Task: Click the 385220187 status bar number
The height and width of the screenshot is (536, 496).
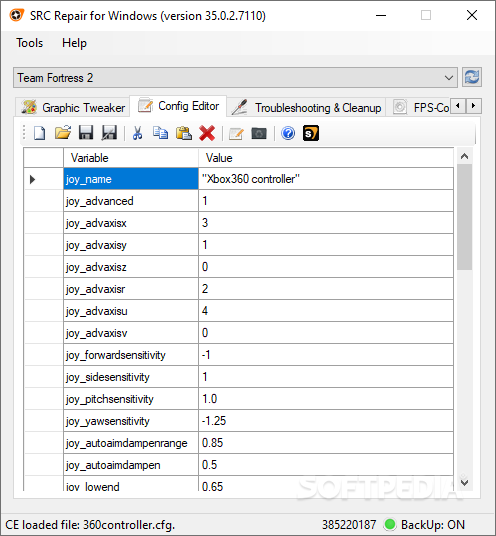Action: click(349, 524)
